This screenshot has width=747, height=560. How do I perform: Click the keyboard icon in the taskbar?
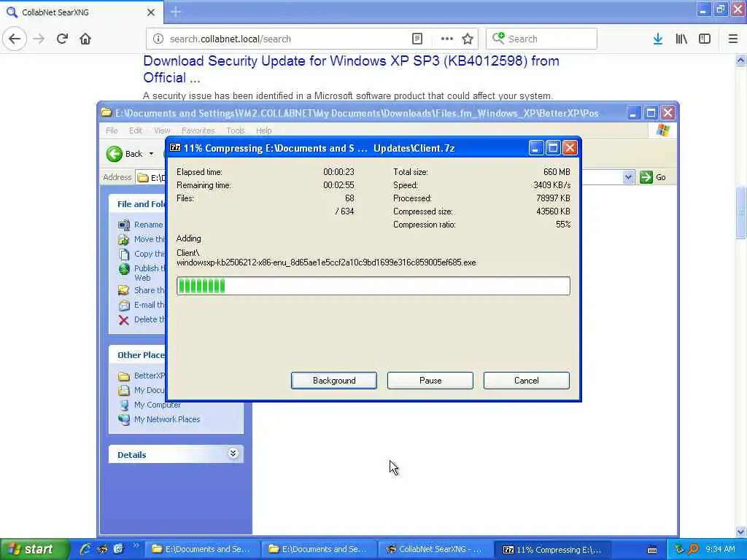pyautogui.click(x=651, y=550)
